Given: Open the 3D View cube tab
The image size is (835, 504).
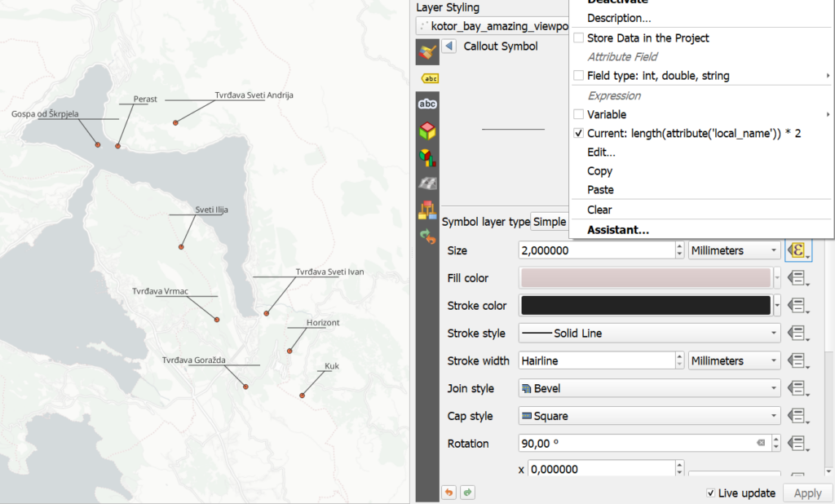Looking at the screenshot, I should pyautogui.click(x=427, y=130).
